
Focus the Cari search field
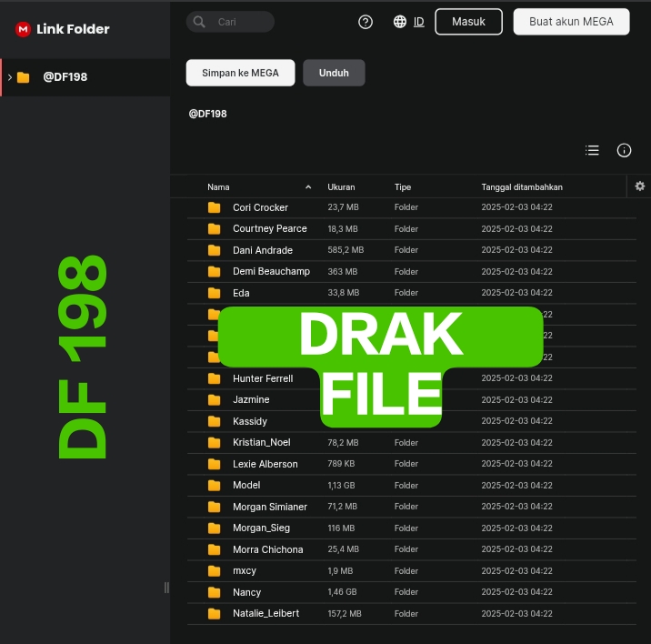coord(230,22)
